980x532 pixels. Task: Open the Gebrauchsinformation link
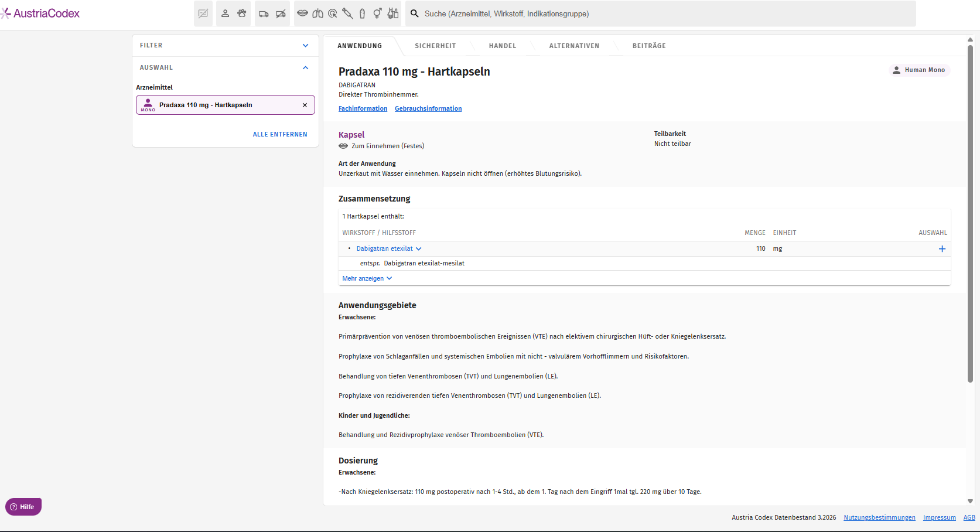click(428, 108)
